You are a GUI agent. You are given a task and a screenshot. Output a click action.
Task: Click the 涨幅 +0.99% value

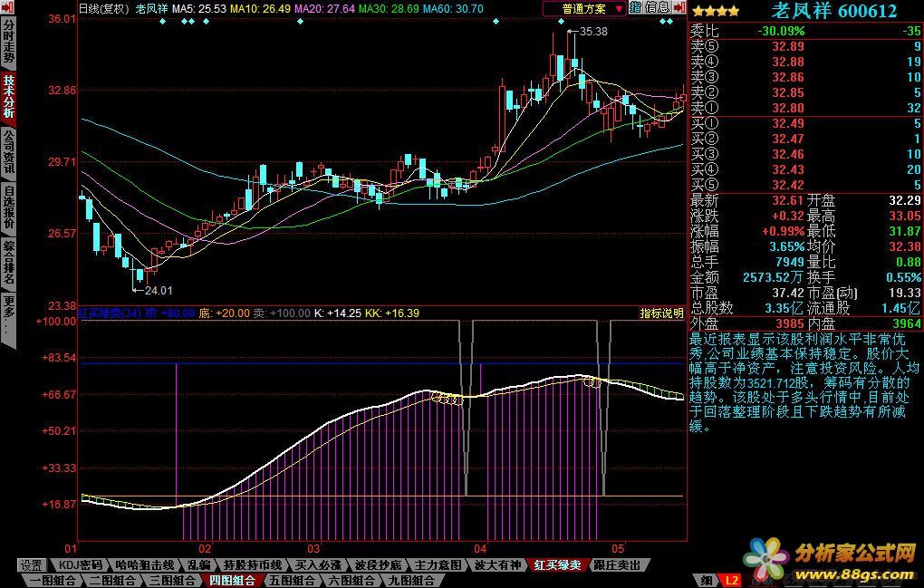click(784, 232)
